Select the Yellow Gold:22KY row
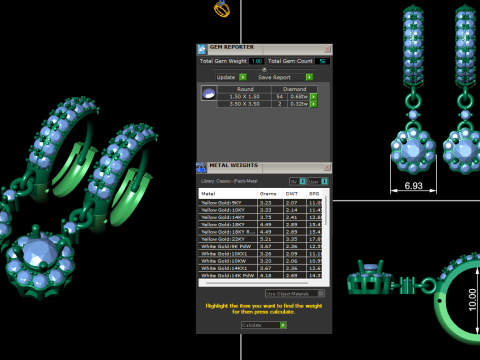480x360 pixels. click(x=260, y=239)
